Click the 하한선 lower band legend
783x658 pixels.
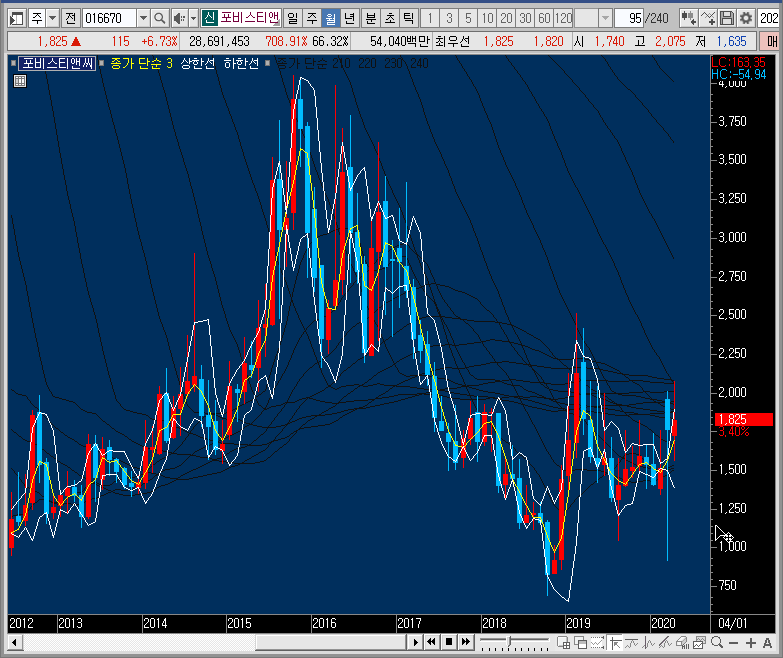click(x=241, y=63)
